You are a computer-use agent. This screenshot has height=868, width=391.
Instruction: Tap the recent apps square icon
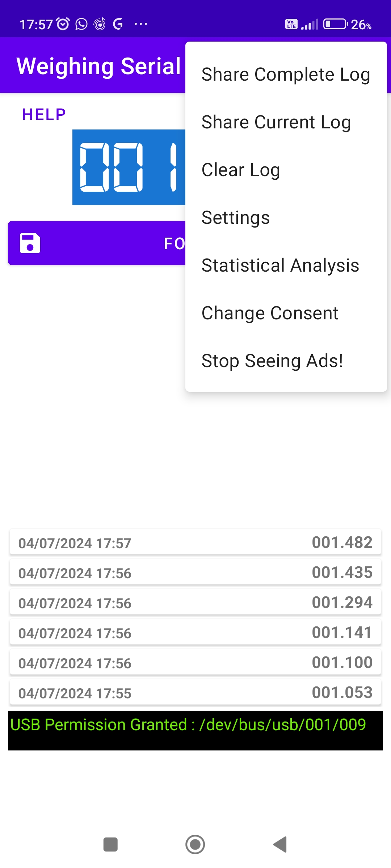pyautogui.click(x=110, y=844)
